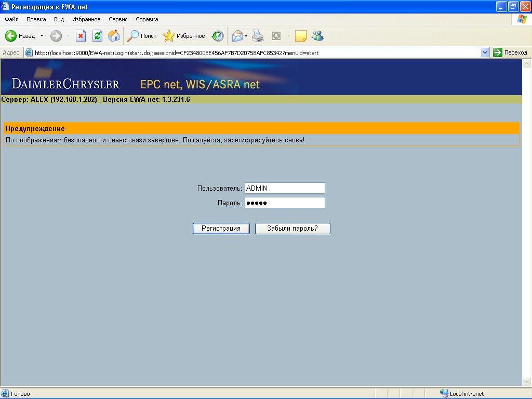Viewport: 532px width, 399px height.
Task: Click the Пароль password field
Action: 285,203
